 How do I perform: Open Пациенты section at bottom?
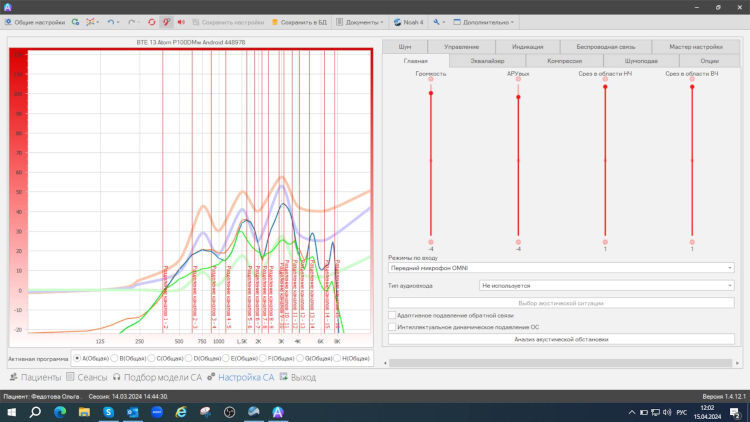(36, 378)
